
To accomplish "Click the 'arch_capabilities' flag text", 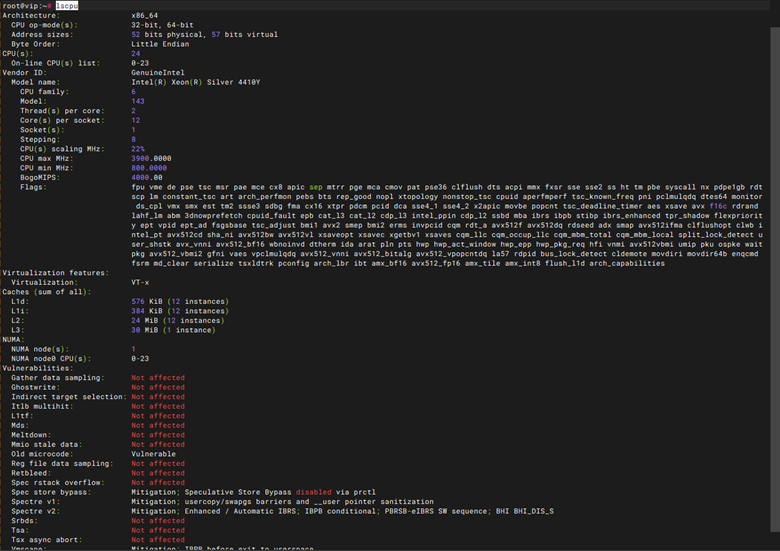I will pyautogui.click(x=627, y=263).
